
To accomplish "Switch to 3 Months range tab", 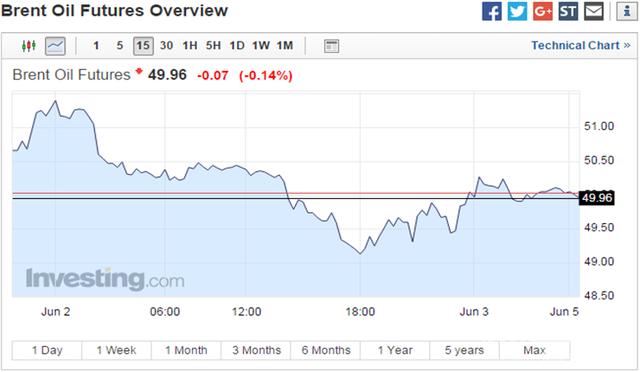I will click(256, 350).
